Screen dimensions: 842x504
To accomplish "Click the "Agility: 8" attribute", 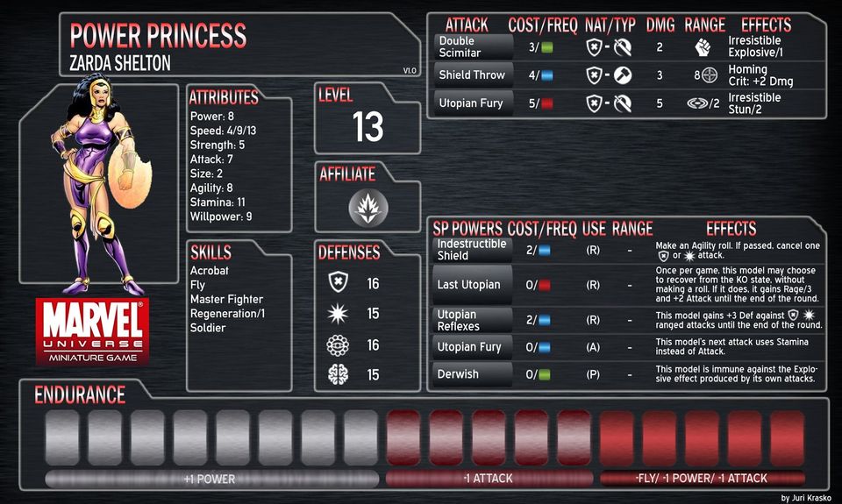I will tap(211, 188).
